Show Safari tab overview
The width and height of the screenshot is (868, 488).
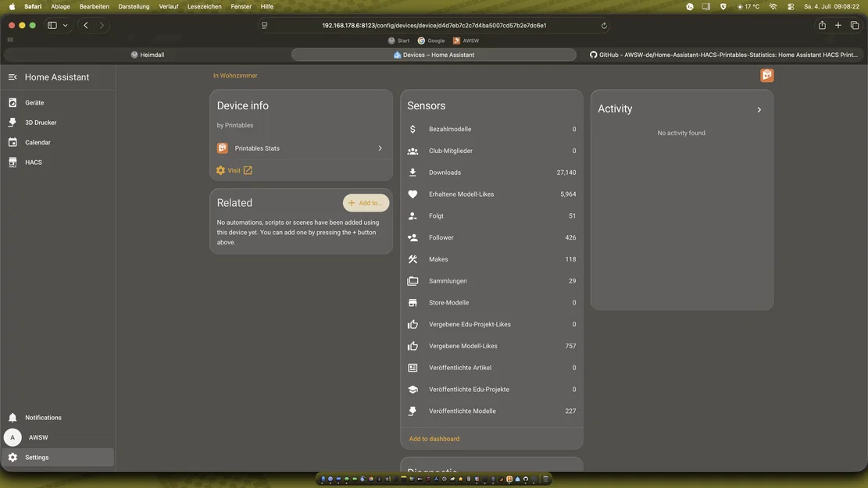855,26
